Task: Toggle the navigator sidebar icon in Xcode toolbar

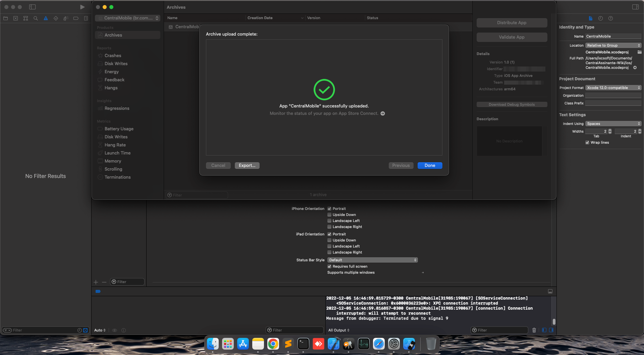Action: click(33, 7)
